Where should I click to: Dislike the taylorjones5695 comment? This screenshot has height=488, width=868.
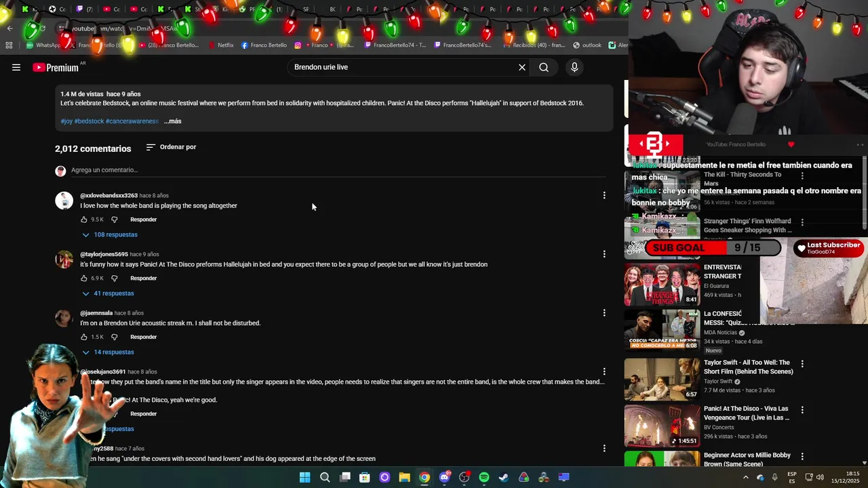(x=114, y=279)
